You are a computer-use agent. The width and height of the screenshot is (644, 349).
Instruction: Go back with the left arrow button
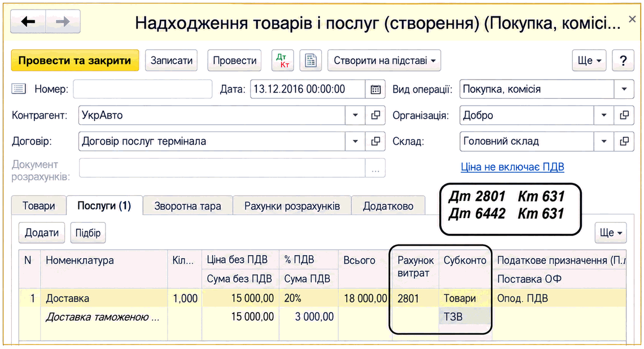coord(28,21)
